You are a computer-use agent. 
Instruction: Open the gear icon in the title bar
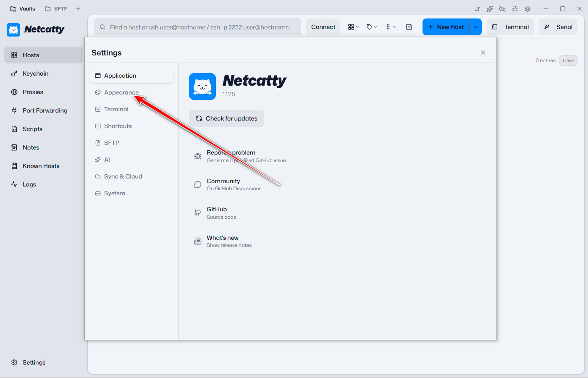click(528, 9)
